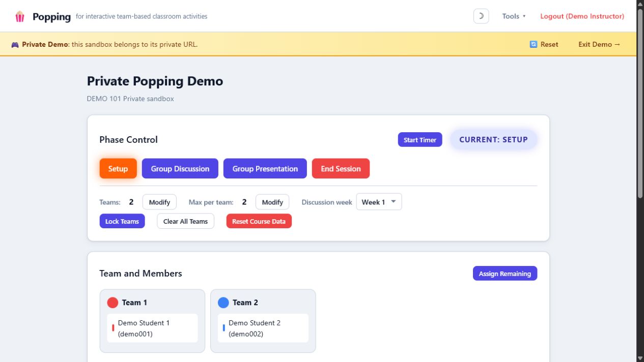Select the blue Team 2 color circle

tap(223, 303)
